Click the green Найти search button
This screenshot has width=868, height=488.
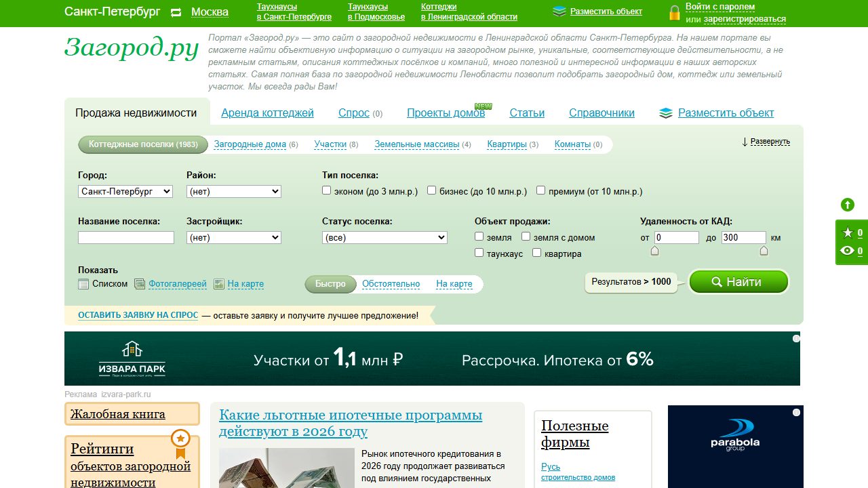(x=739, y=282)
